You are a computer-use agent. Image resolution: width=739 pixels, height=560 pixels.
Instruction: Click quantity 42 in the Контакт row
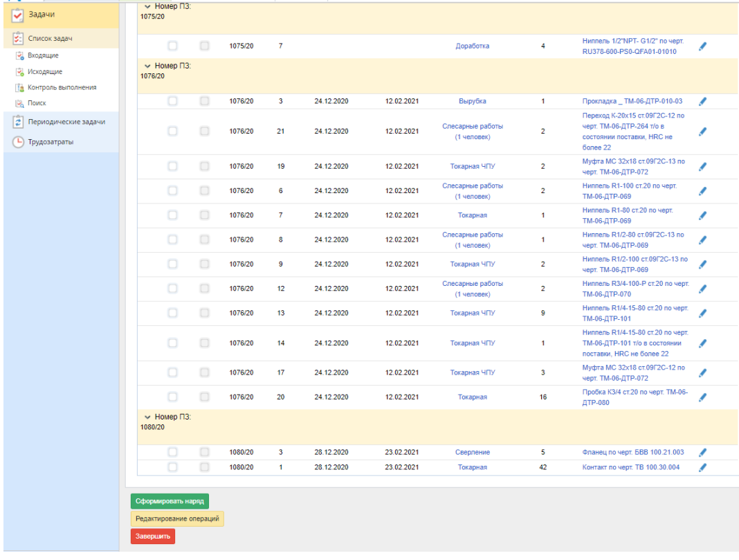pyautogui.click(x=543, y=468)
